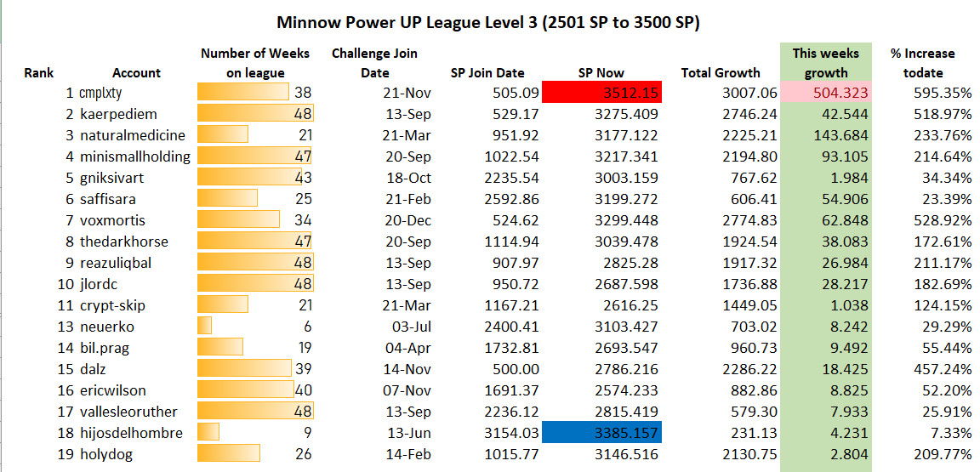Click account name 'vallesleoruther'

coord(128,412)
